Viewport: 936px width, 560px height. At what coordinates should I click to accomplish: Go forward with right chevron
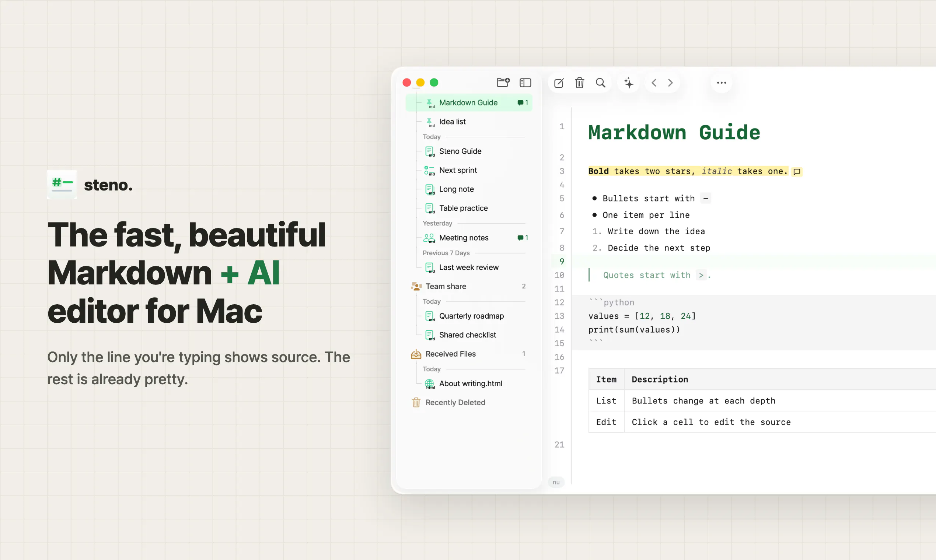tap(670, 83)
